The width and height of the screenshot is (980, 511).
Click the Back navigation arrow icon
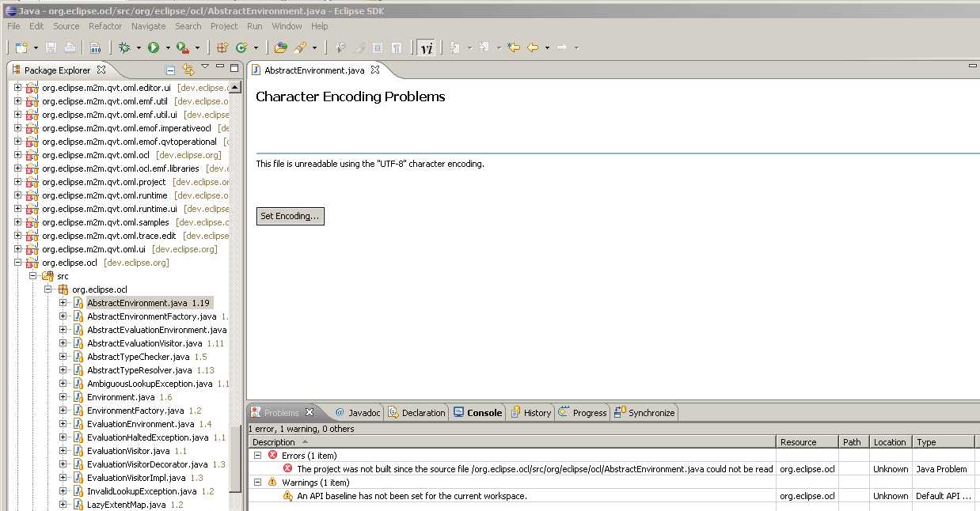click(x=533, y=47)
